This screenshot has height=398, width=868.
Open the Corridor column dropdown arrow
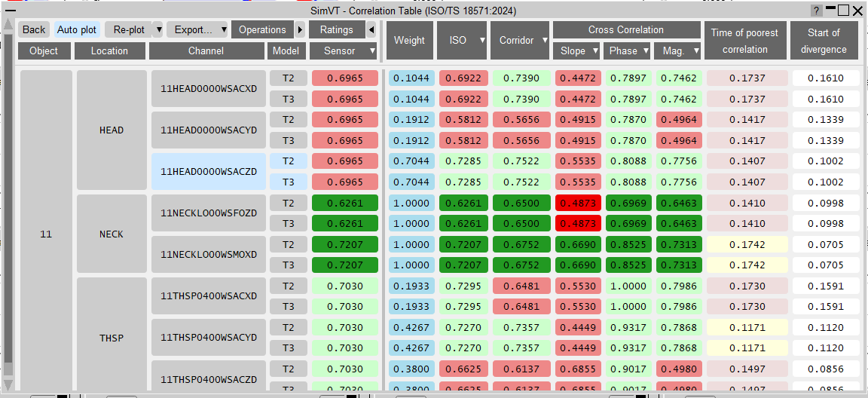545,40
